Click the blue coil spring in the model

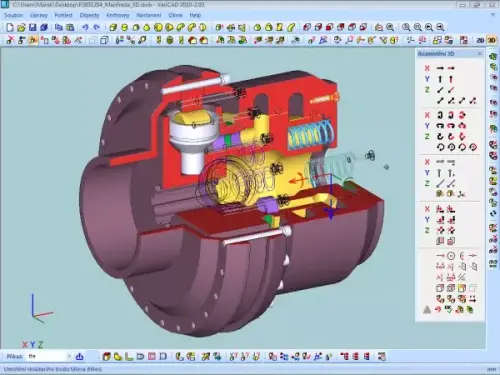click(x=311, y=135)
